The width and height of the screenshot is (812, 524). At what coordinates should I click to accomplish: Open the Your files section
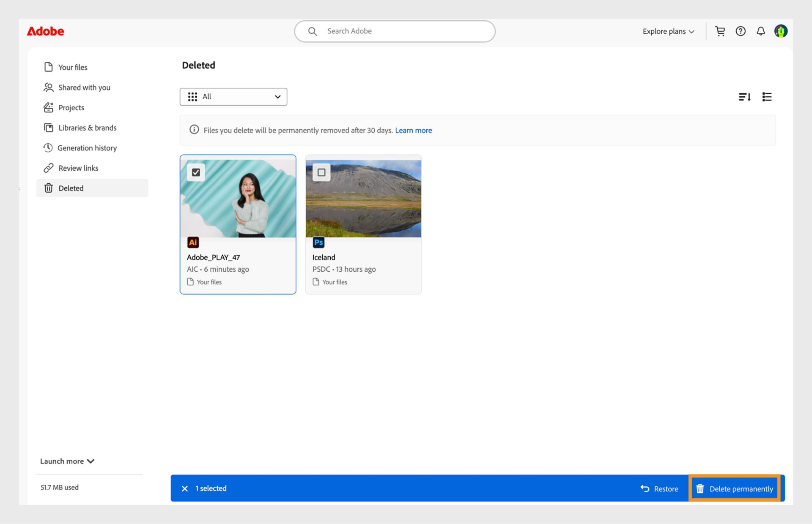[72, 67]
